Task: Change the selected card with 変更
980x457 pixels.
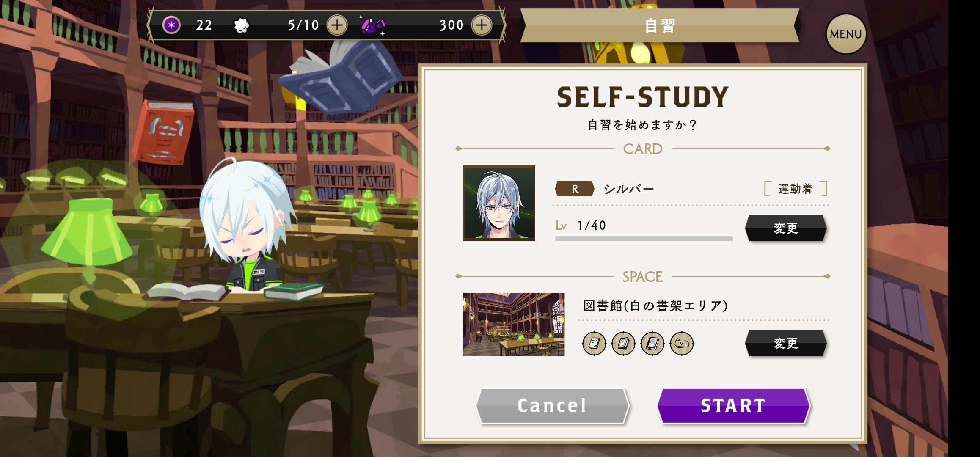Action: 786,228
